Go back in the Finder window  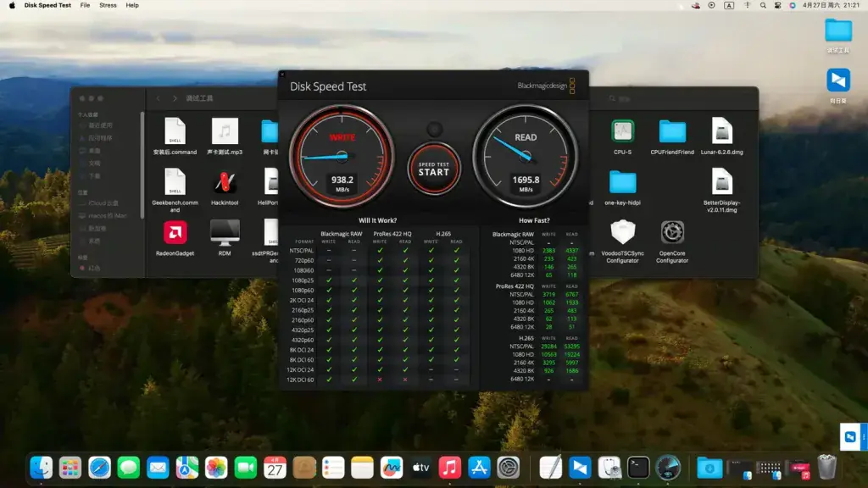click(x=159, y=98)
